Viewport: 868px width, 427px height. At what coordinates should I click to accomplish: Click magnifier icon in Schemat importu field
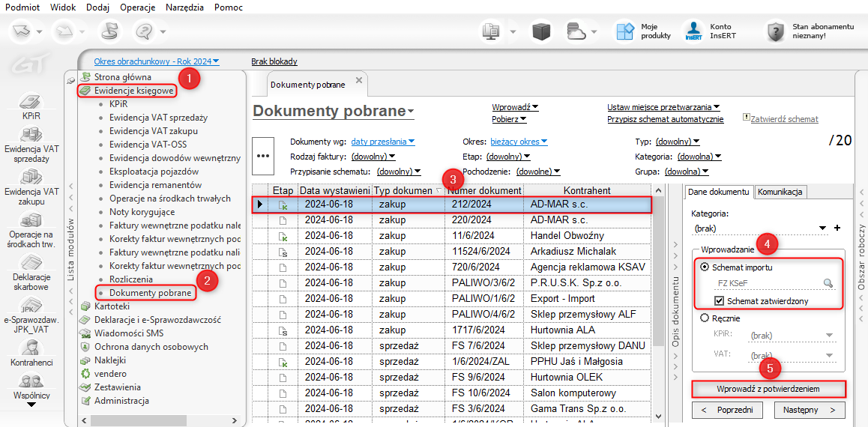pyautogui.click(x=828, y=283)
